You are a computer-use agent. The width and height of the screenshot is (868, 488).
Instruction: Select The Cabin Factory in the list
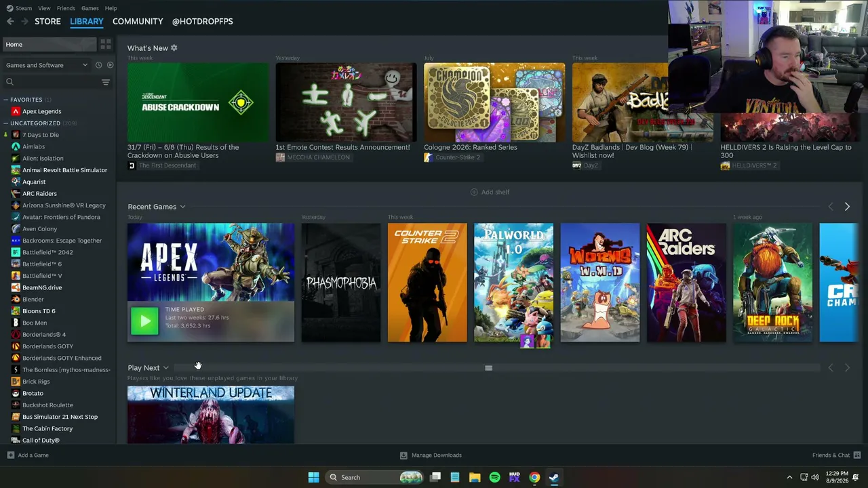[x=47, y=428]
